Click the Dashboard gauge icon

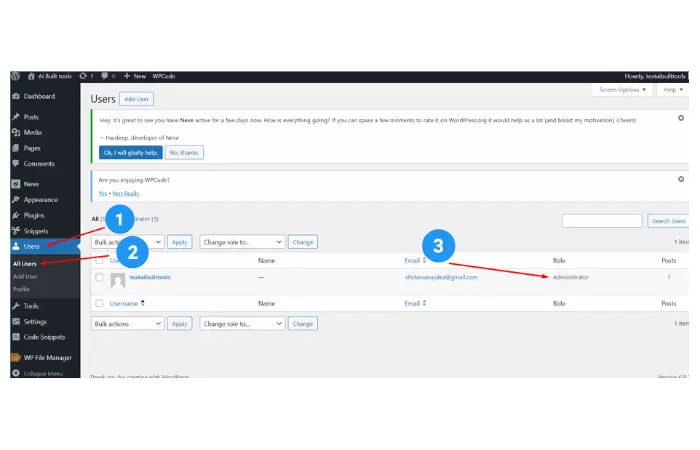(16, 96)
